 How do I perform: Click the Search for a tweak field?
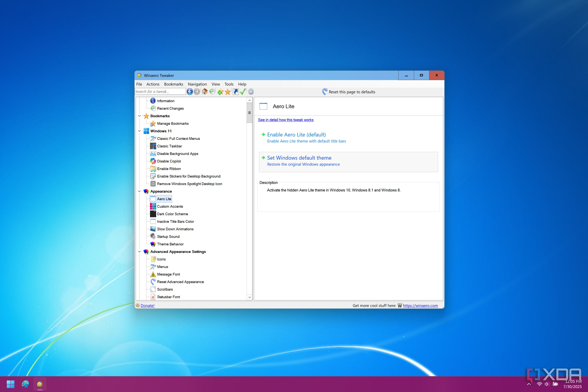click(160, 92)
